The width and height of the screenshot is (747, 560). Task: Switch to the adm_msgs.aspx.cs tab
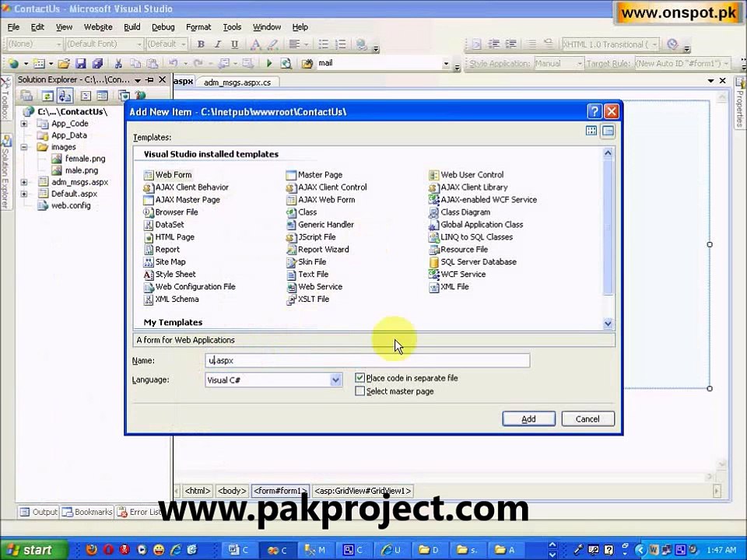[237, 82]
